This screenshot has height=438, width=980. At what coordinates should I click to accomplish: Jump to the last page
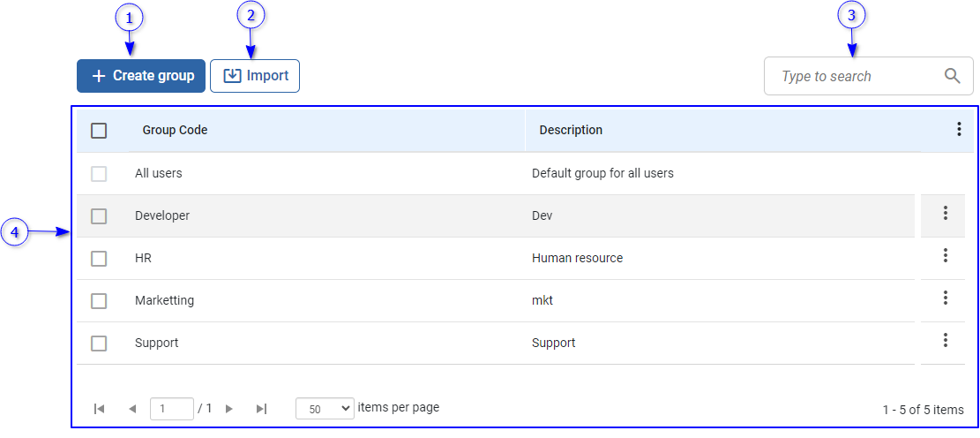[x=261, y=409]
